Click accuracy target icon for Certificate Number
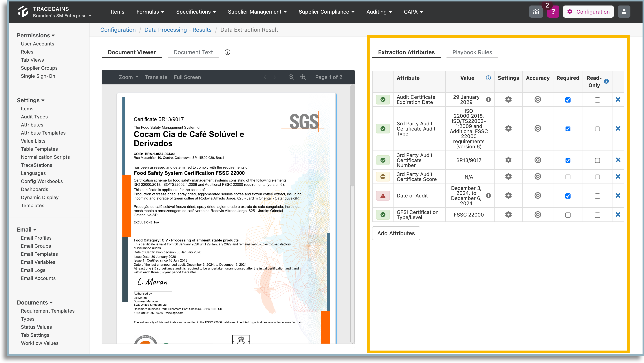 pos(537,160)
